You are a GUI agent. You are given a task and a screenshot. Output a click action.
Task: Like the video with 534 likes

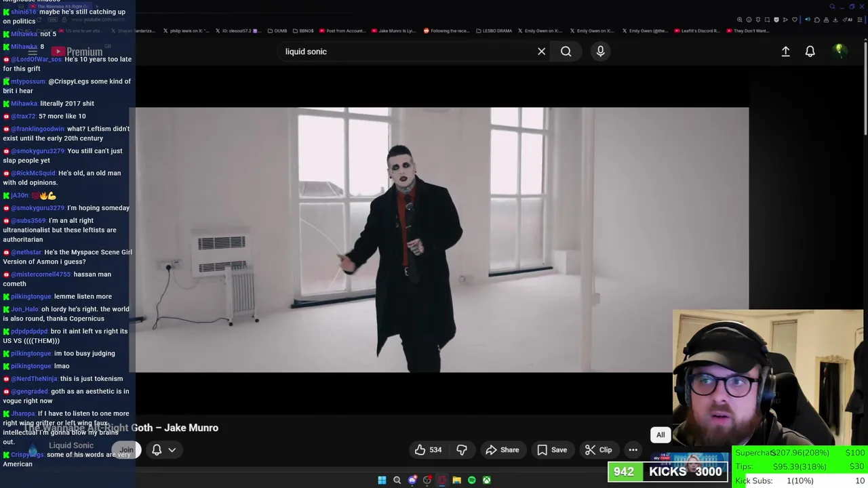[x=428, y=450]
